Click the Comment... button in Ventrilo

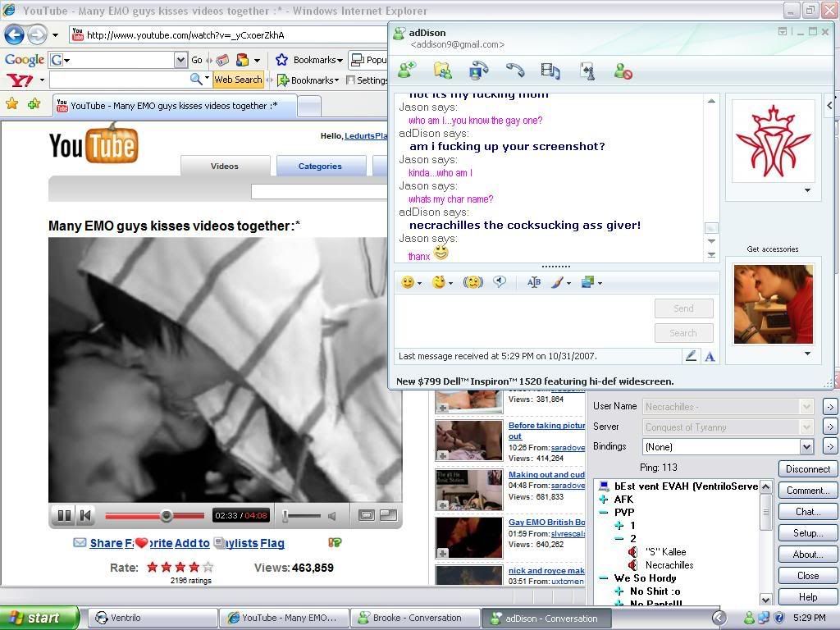coord(808,491)
